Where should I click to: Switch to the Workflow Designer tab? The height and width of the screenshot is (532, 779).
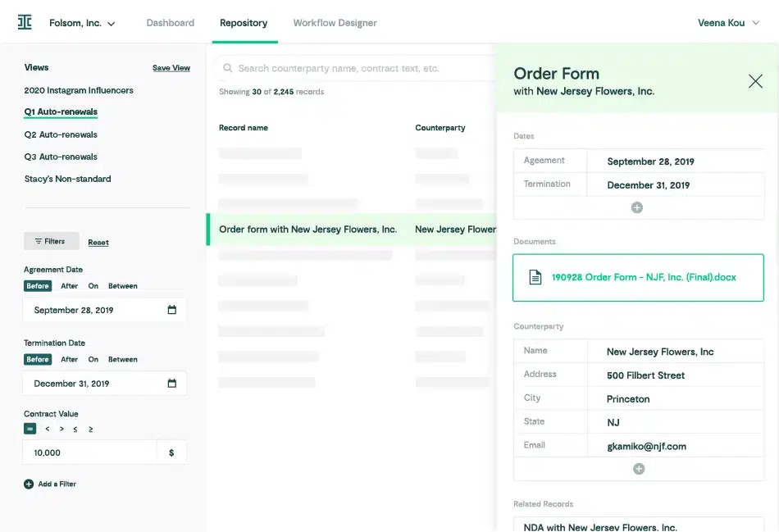click(335, 23)
